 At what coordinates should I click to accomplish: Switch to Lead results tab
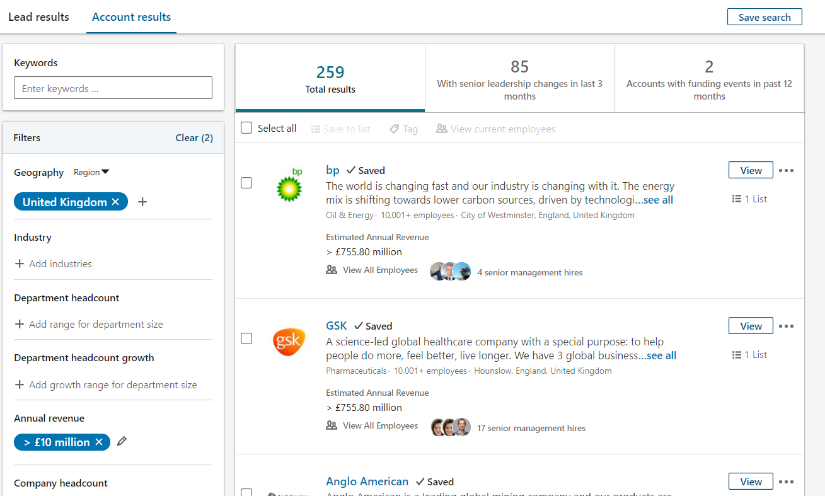pos(38,17)
